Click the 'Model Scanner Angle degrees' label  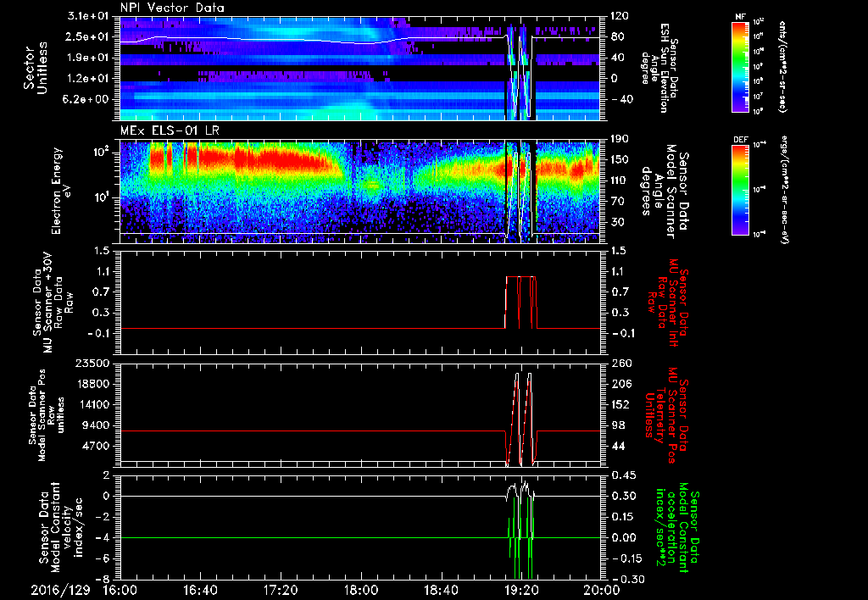[665, 192]
